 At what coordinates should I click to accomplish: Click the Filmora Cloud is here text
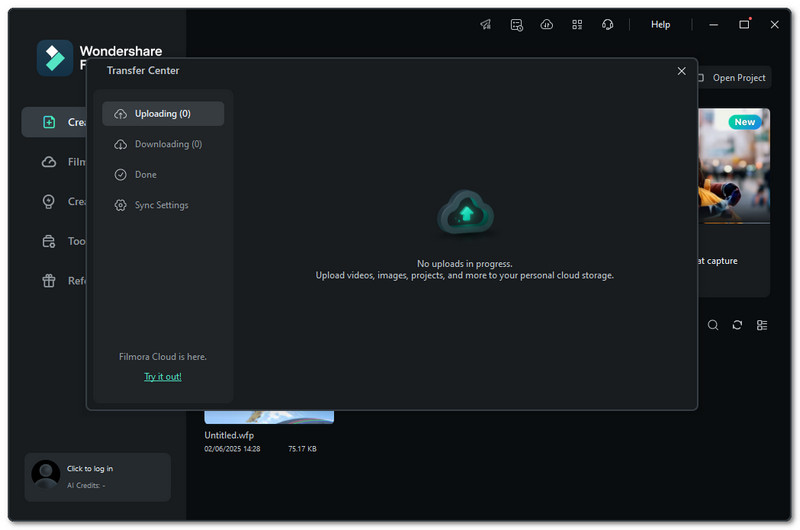tap(163, 357)
